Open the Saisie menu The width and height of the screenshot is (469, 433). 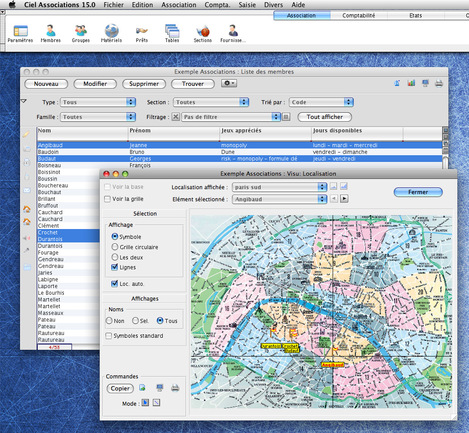pyautogui.click(x=247, y=5)
